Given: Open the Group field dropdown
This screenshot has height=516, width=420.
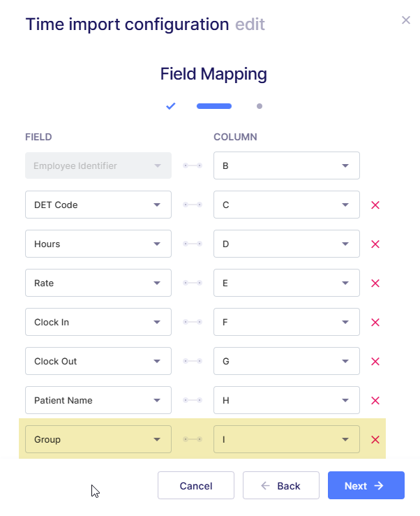Looking at the screenshot, I should [x=98, y=439].
